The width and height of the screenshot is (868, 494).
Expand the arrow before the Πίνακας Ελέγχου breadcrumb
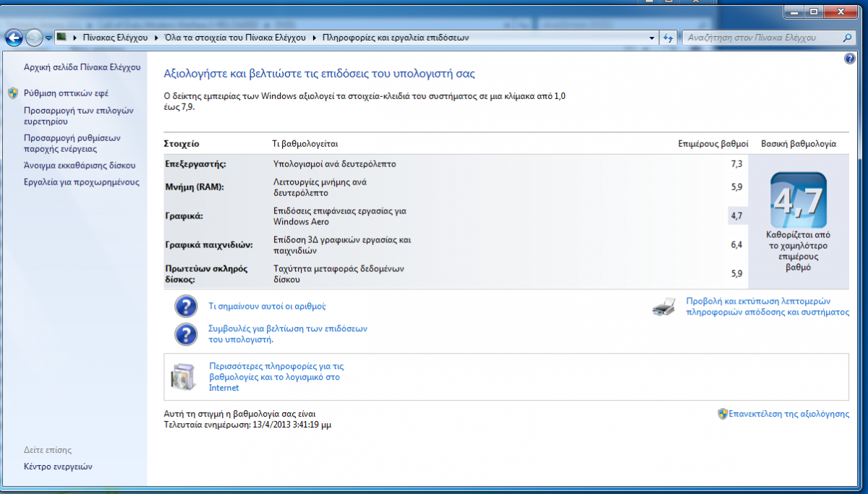tap(75, 37)
